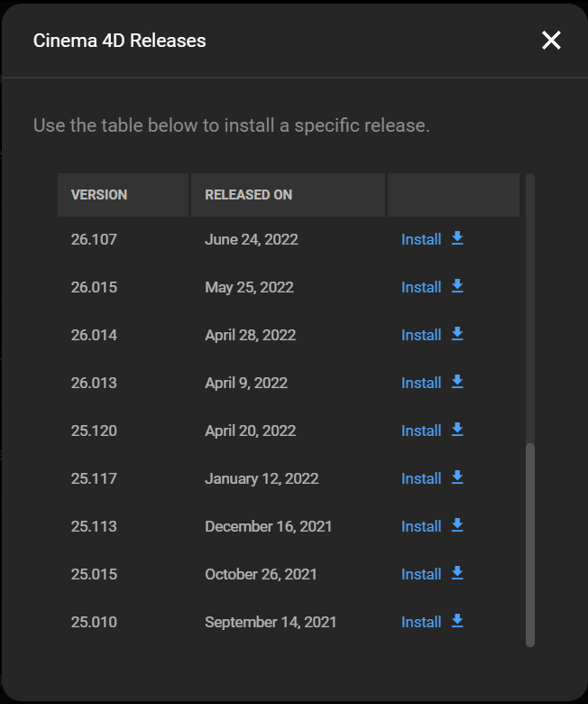This screenshot has width=588, height=704.
Task: Click the date April 28, 2022
Action: pyautogui.click(x=251, y=335)
